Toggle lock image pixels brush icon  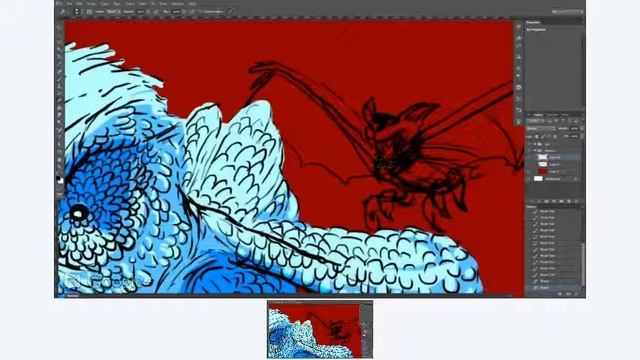[x=542, y=136]
